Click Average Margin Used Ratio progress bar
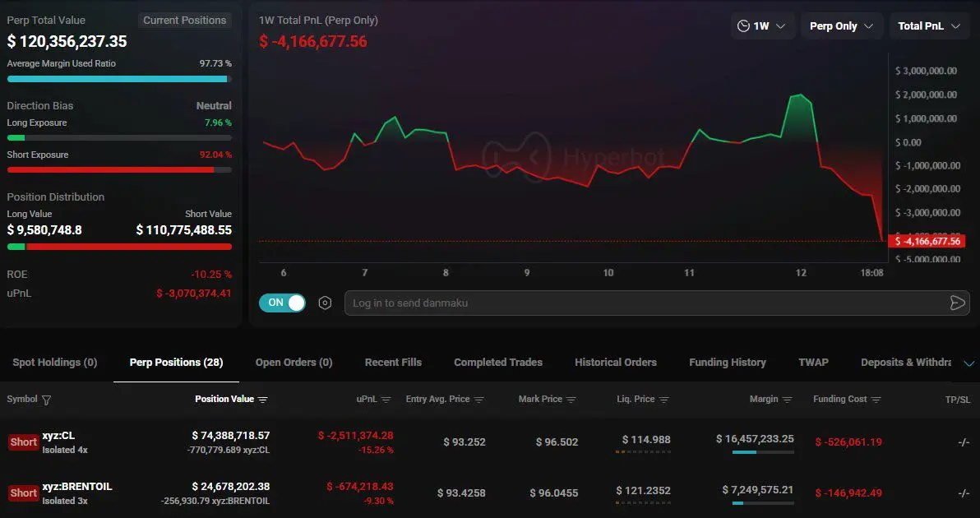The height and width of the screenshot is (518, 980). [x=119, y=80]
